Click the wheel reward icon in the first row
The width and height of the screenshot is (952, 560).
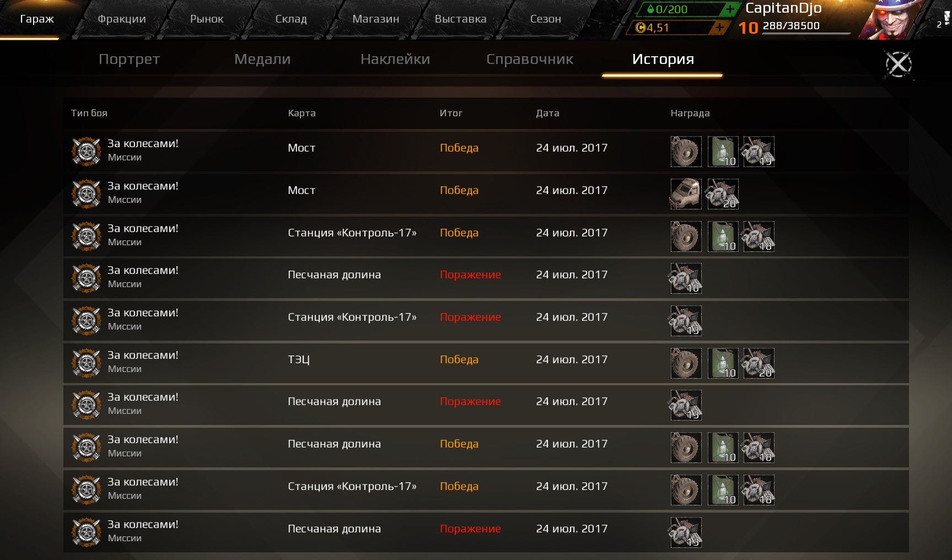tap(686, 152)
